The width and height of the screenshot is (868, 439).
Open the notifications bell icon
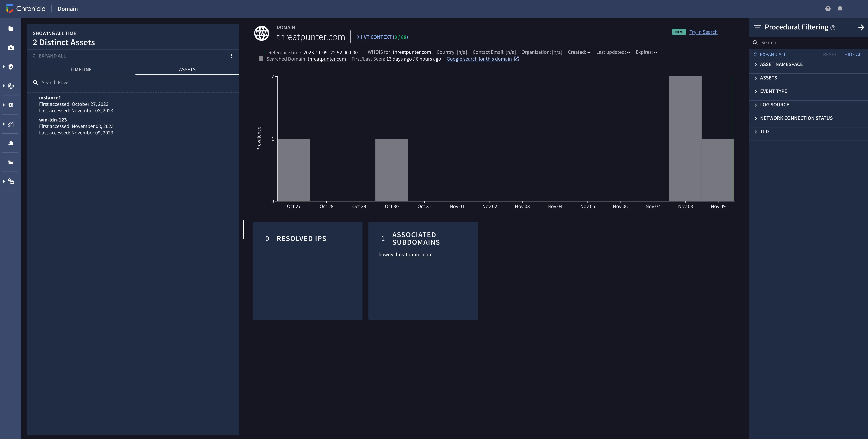[x=840, y=9]
